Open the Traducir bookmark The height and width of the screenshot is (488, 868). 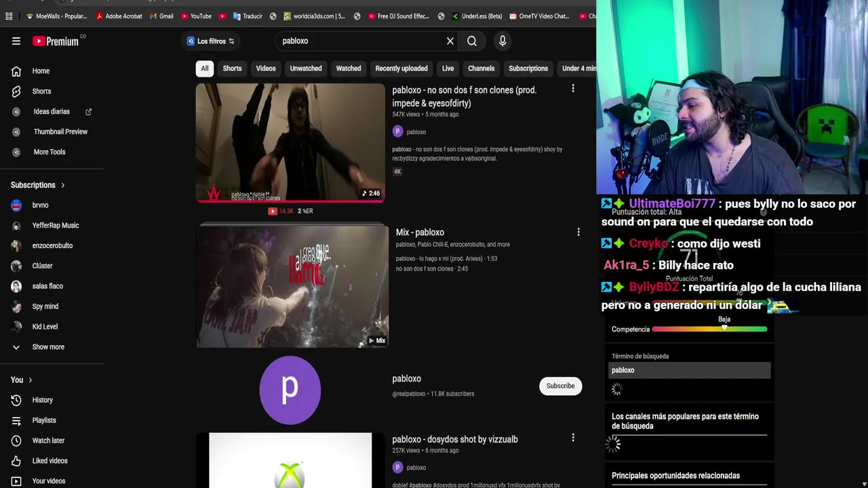[x=247, y=16]
